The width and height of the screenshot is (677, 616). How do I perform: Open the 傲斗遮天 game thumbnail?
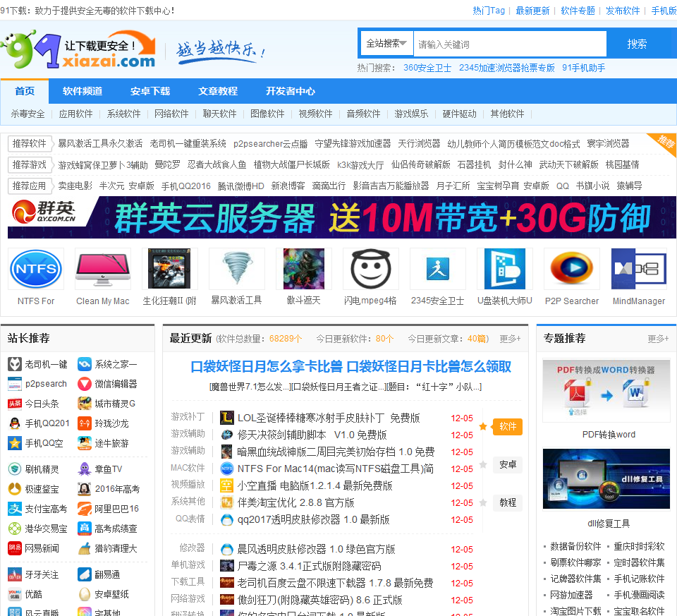[x=303, y=269]
